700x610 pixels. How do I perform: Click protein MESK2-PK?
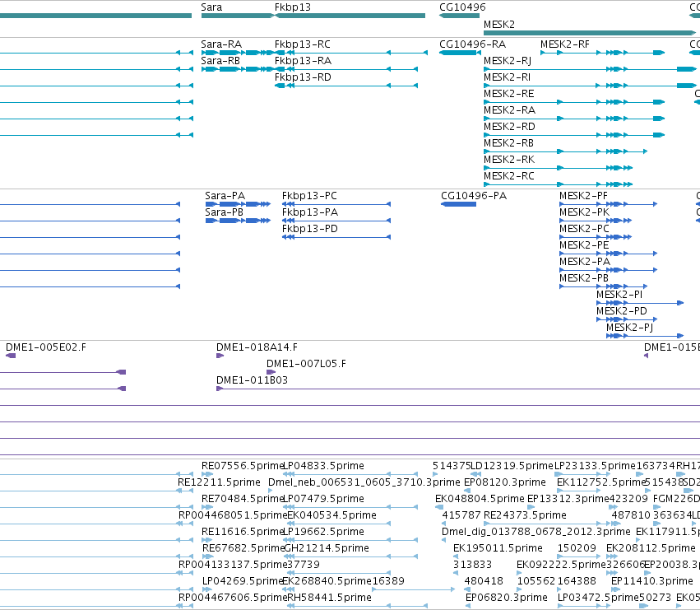(584, 212)
